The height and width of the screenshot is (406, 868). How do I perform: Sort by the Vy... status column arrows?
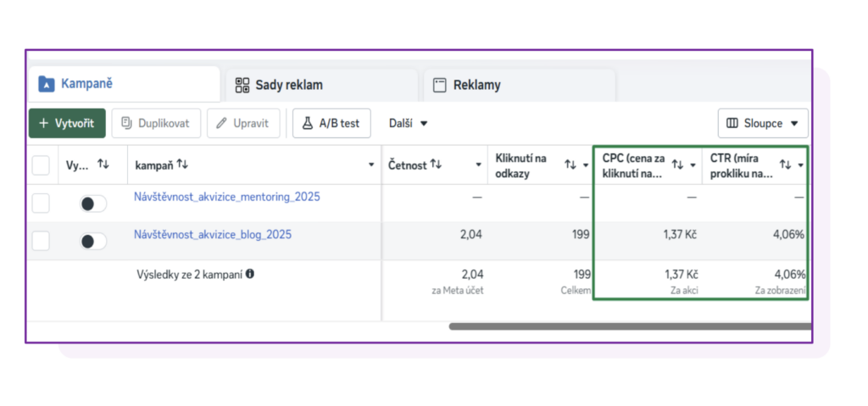(x=103, y=164)
